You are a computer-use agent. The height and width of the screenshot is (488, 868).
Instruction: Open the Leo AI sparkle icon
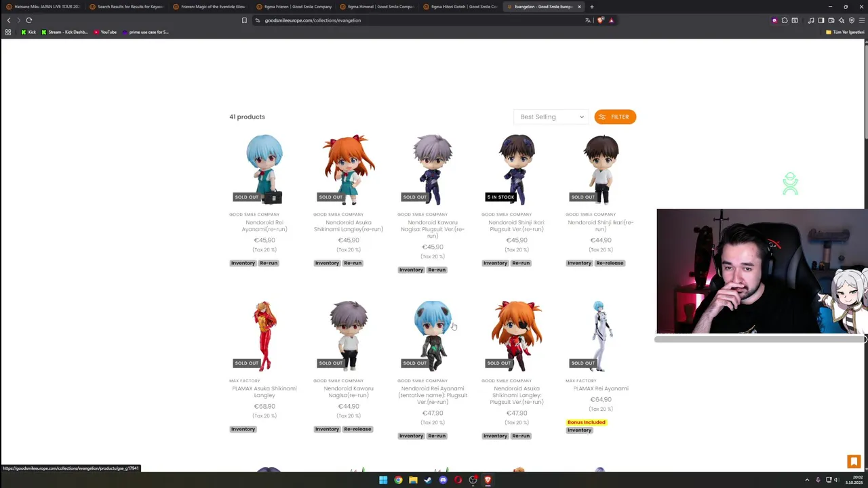point(842,20)
